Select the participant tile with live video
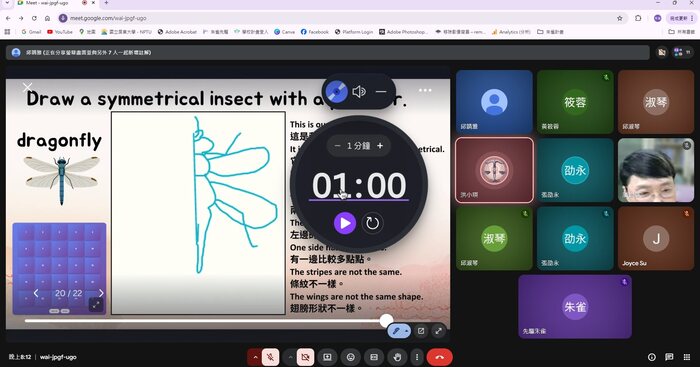700x367 pixels. coord(656,170)
